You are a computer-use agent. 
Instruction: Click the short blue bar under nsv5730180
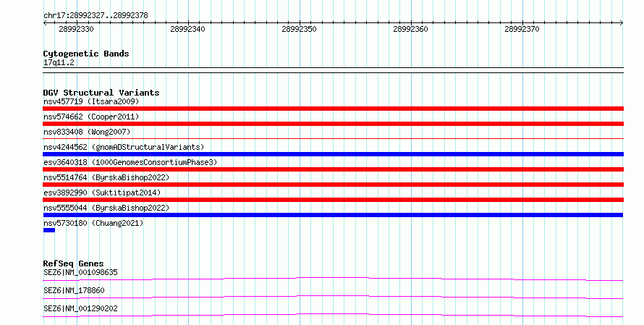point(49,230)
